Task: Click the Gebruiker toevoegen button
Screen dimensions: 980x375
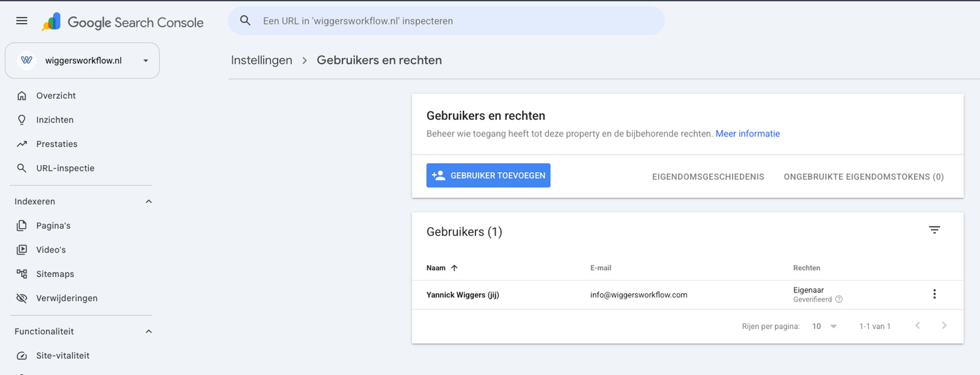Action: pos(489,176)
